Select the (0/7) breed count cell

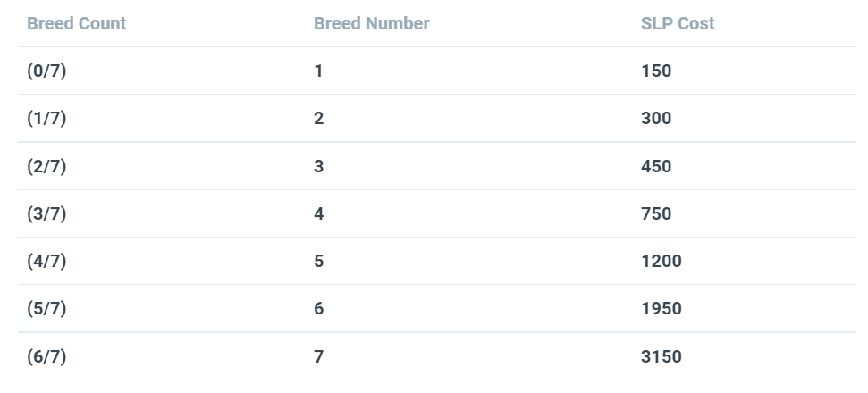[x=46, y=71]
